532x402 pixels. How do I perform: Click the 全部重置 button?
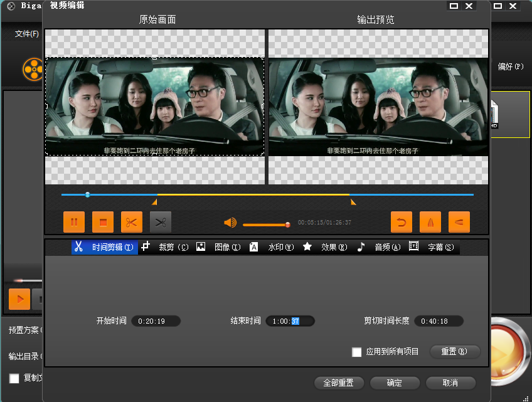tap(339, 383)
